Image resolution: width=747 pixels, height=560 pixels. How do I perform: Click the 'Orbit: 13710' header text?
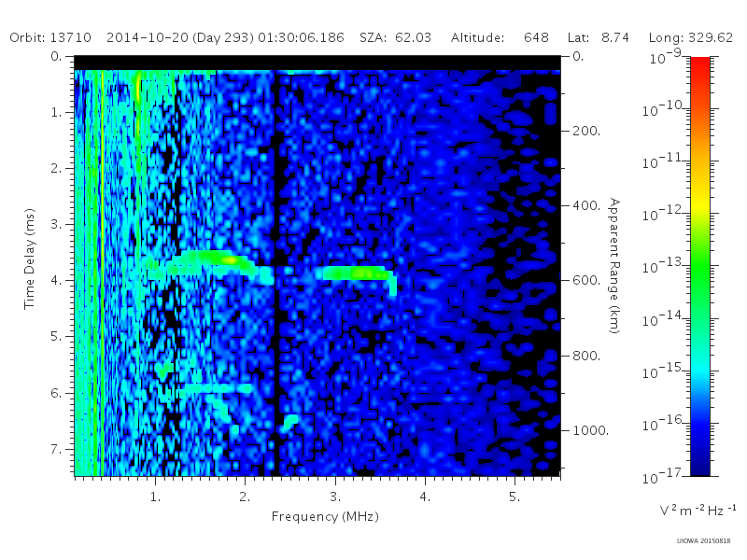50,37
